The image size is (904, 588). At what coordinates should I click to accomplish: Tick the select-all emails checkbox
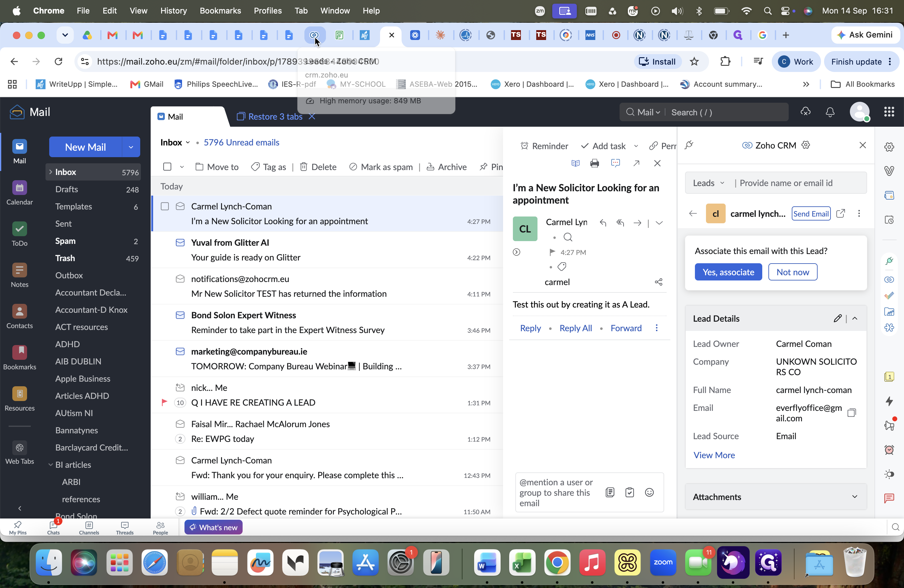(x=167, y=167)
